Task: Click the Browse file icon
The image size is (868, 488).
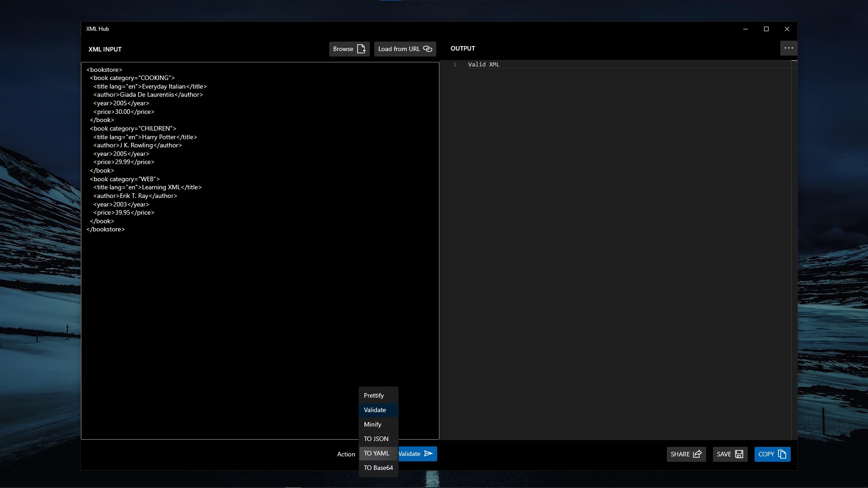Action: (x=361, y=49)
